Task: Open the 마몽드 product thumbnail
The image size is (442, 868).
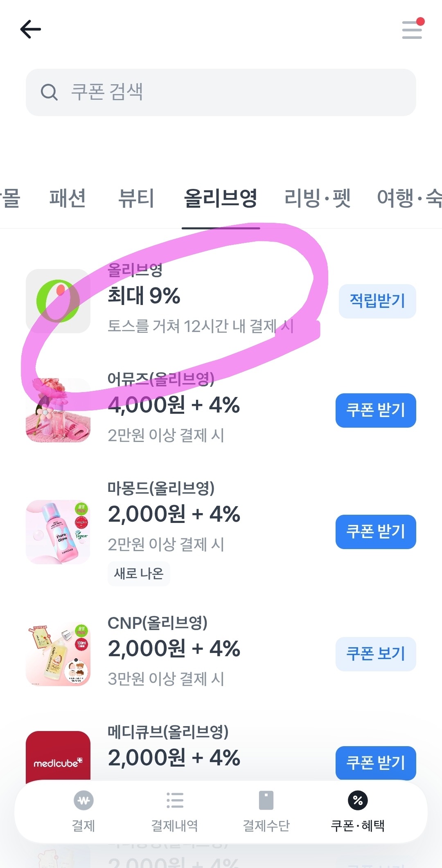Action: [58, 532]
